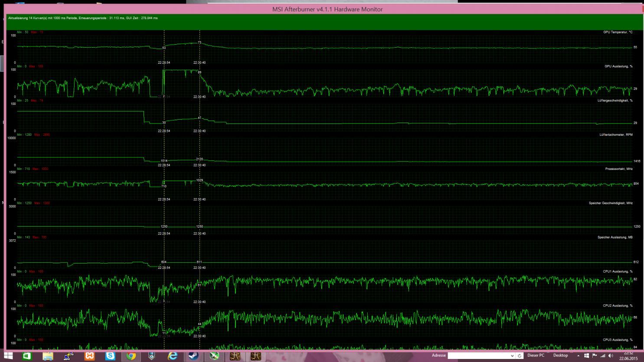Show hidden system tray icons
This screenshot has width=644, height=362.
tap(578, 355)
